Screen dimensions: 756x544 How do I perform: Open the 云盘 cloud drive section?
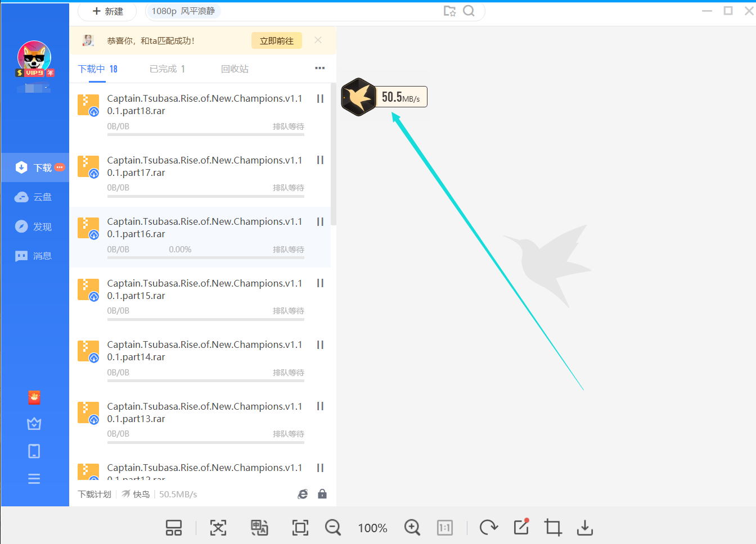tap(34, 197)
